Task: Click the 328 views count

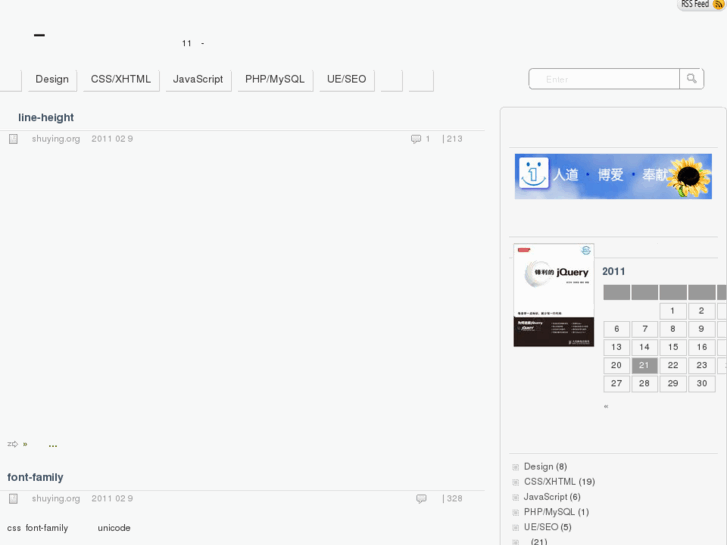Action: 454,499
